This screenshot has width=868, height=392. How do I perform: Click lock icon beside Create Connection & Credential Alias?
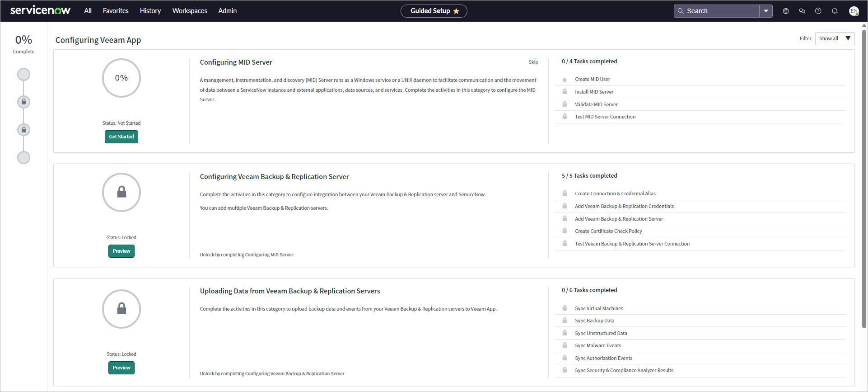[x=565, y=193]
